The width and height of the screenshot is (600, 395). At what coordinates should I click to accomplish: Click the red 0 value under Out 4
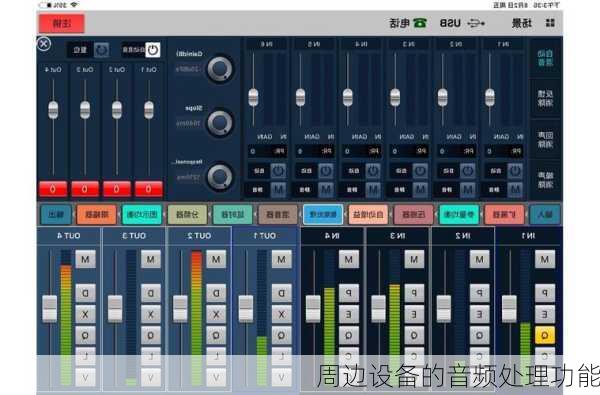[x=53, y=189]
